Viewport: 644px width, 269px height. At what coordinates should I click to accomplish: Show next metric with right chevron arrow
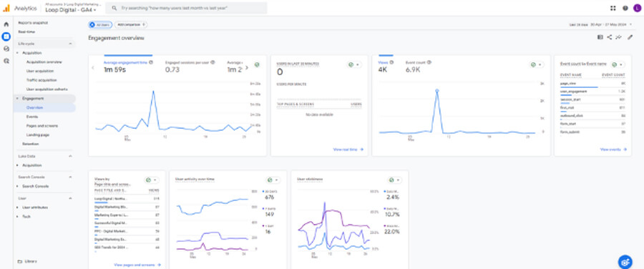[246, 68]
